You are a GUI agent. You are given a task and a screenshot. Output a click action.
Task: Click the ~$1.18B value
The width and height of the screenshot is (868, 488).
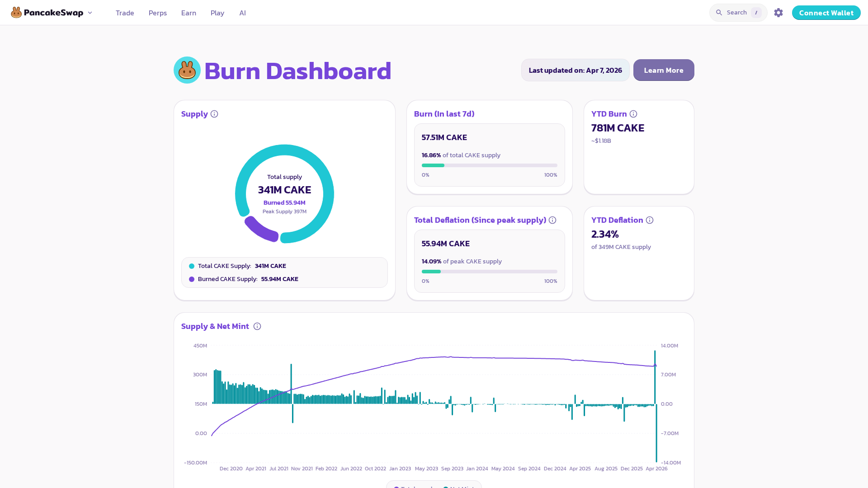pos(601,141)
